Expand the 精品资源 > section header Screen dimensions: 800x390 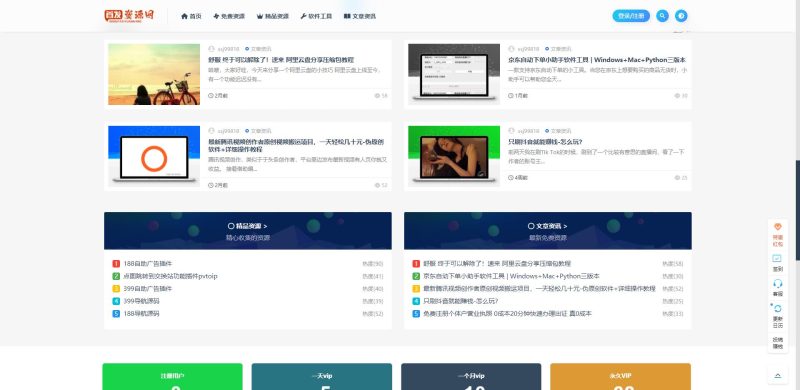(x=247, y=226)
